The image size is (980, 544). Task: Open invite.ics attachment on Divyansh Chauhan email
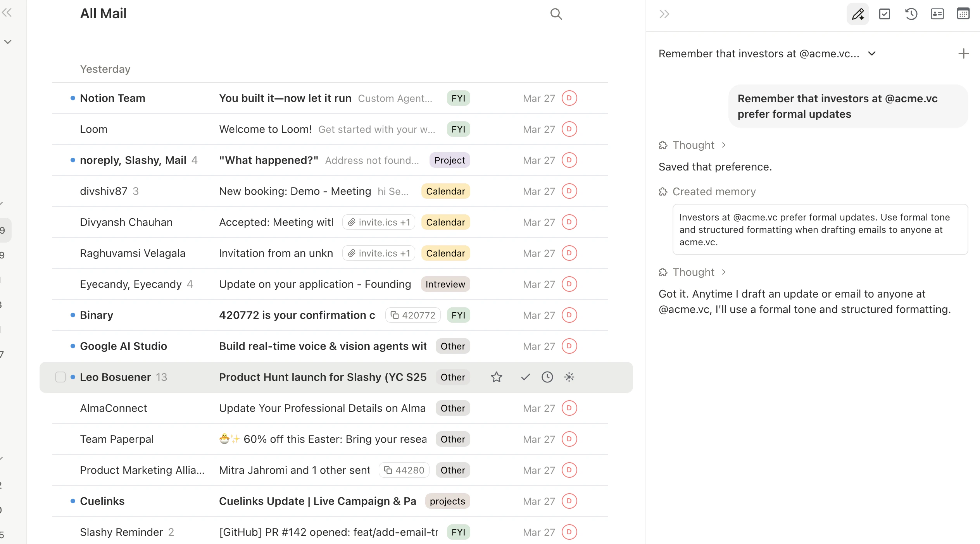click(x=378, y=222)
